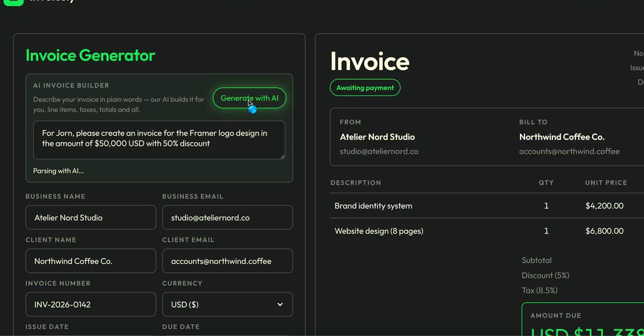Click the AI invoice description text area
Viewport: 644px width, 336px height.
click(x=159, y=140)
